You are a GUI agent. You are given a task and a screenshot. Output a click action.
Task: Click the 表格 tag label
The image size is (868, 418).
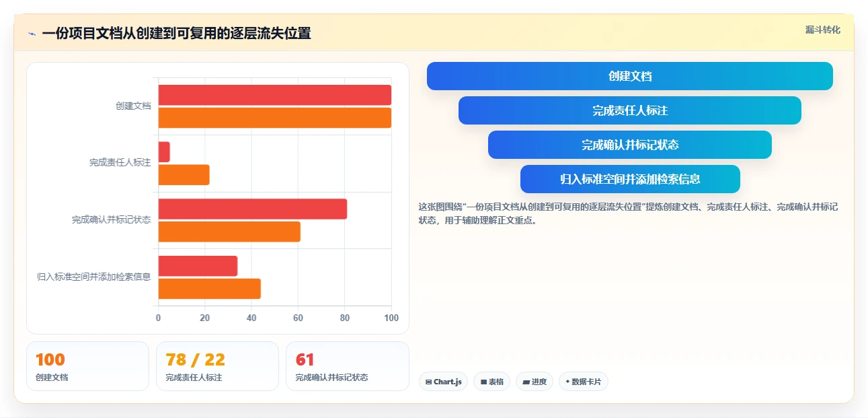496,382
